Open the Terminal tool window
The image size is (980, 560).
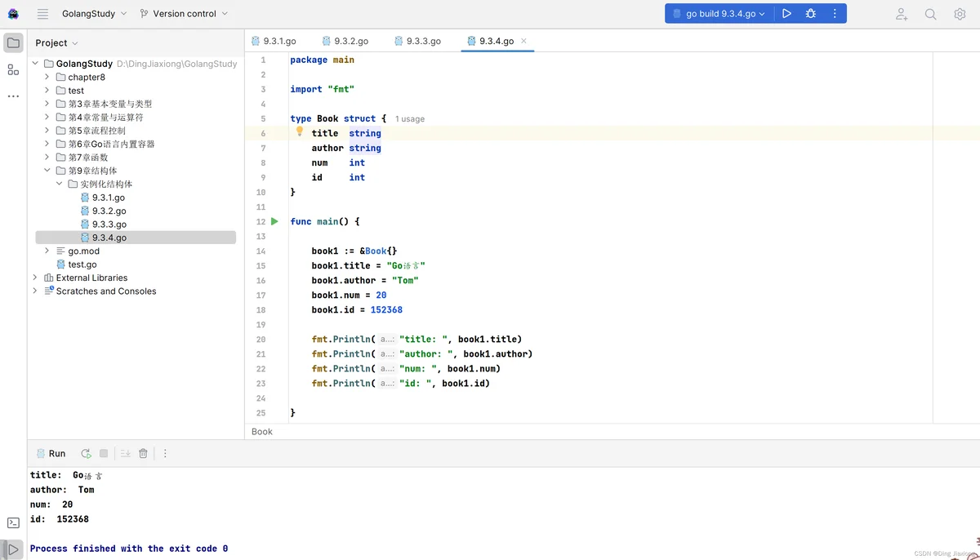coord(13,522)
